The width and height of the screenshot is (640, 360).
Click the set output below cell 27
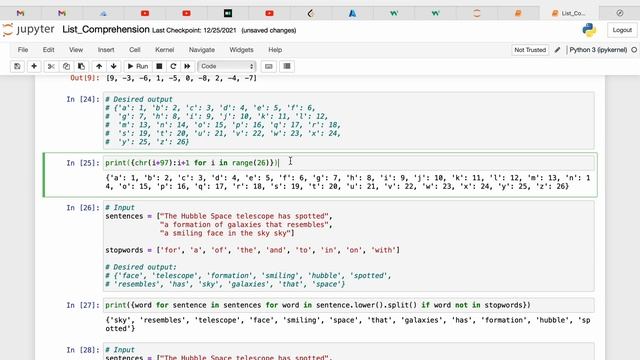point(348,324)
